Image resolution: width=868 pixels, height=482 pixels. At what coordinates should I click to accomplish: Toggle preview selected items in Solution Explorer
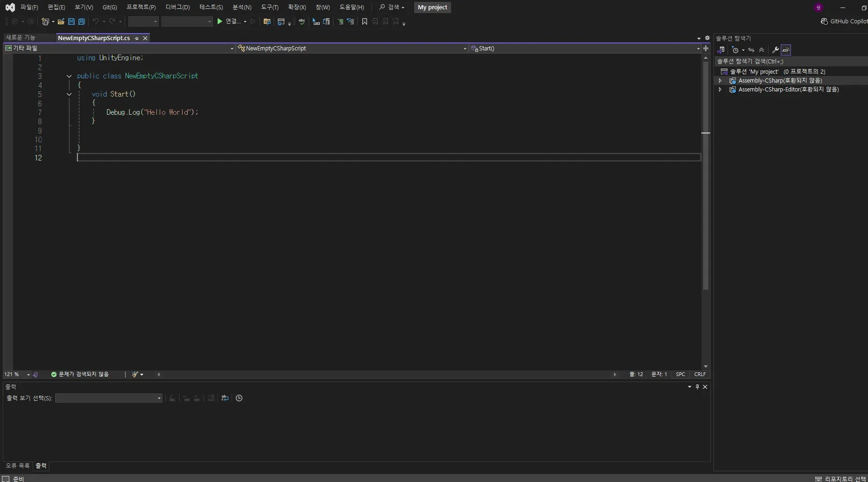click(x=786, y=50)
